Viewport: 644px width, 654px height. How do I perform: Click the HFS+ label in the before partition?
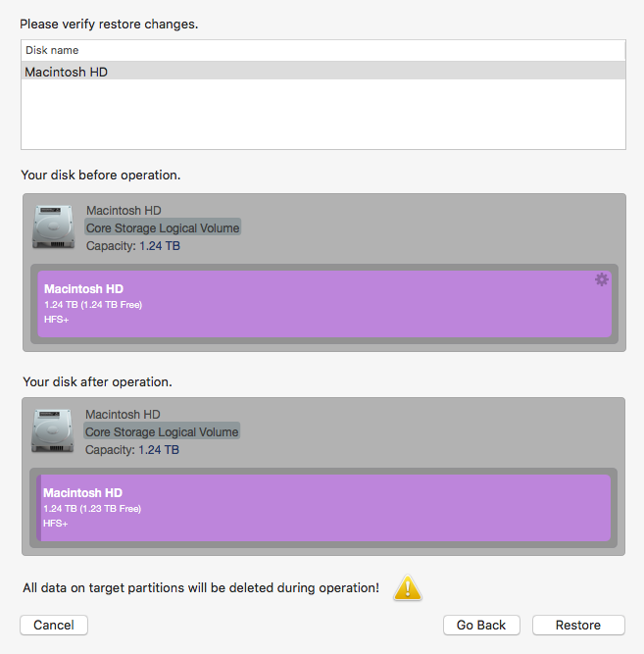pos(56,320)
